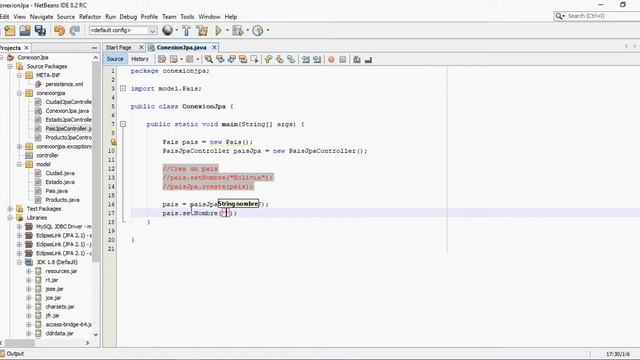640x360 pixels.
Task: Click the Debug Project icon
Action: (x=238, y=30)
